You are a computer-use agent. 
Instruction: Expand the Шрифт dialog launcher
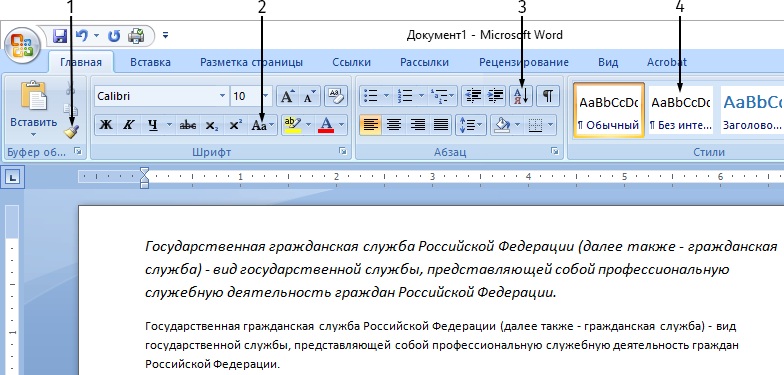coord(342,151)
